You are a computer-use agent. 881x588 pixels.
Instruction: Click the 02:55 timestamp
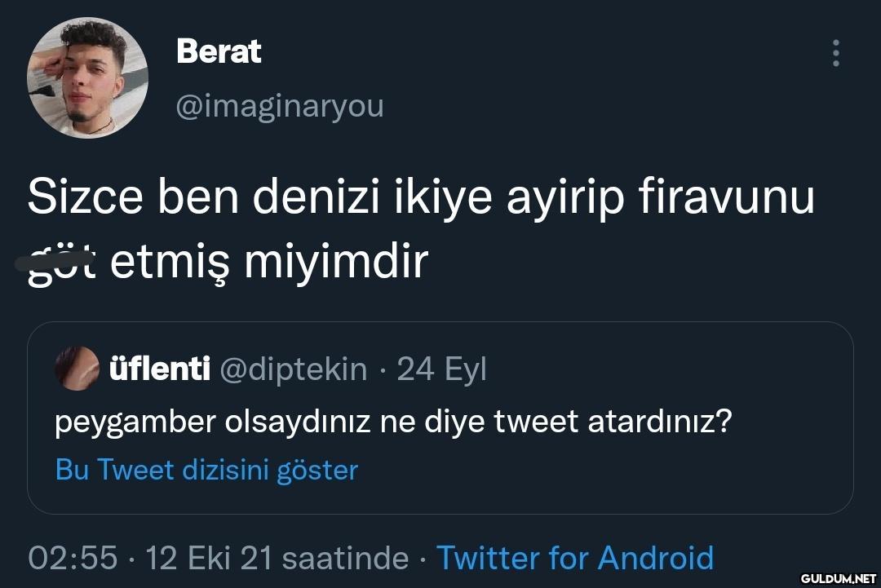pyautogui.click(x=73, y=558)
